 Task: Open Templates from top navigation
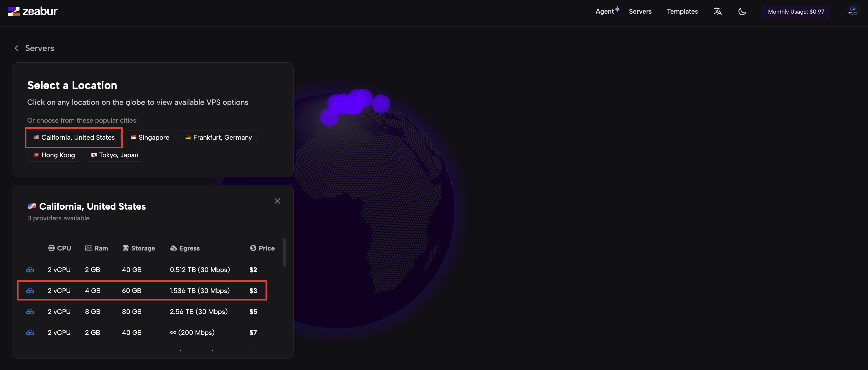coord(682,12)
